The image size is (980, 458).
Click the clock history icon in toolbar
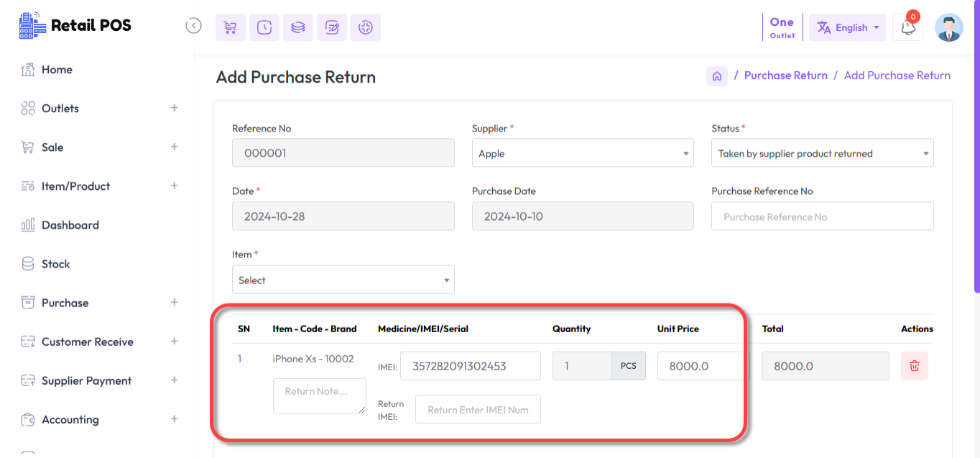[264, 27]
